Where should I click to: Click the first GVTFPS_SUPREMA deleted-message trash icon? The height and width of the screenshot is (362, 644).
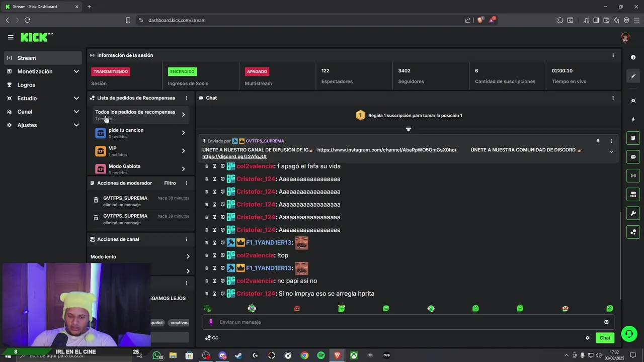click(x=96, y=200)
